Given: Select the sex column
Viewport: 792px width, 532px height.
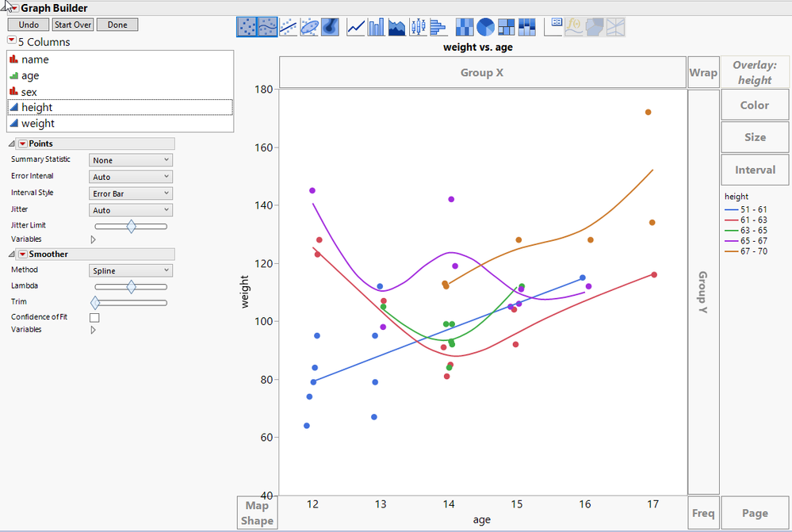Looking at the screenshot, I should point(121,92).
